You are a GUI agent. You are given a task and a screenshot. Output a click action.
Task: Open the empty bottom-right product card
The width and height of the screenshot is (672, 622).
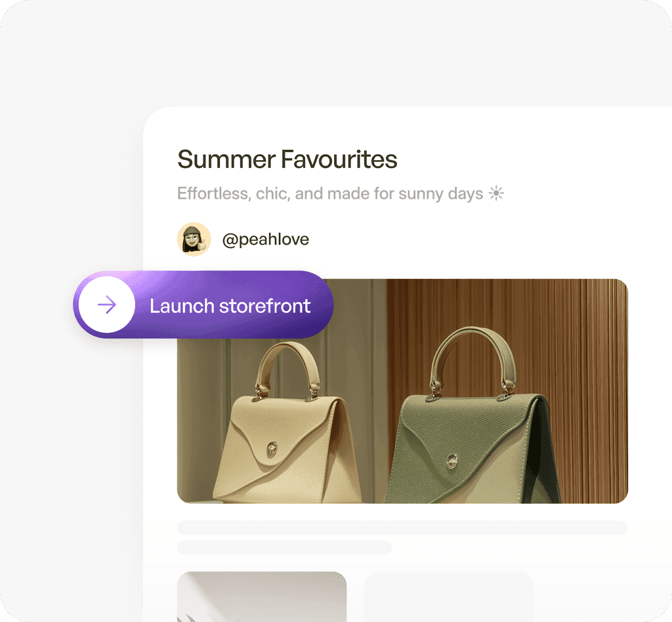coord(448,596)
